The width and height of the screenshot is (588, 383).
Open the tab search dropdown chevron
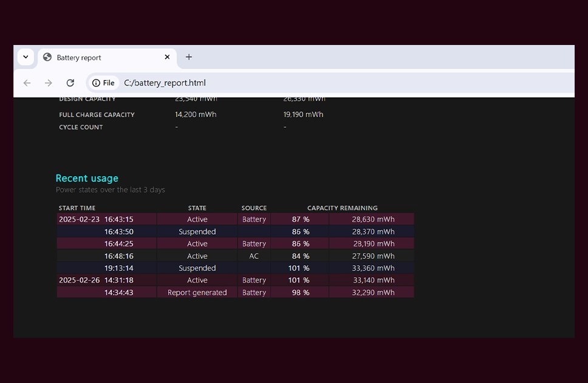click(x=26, y=57)
